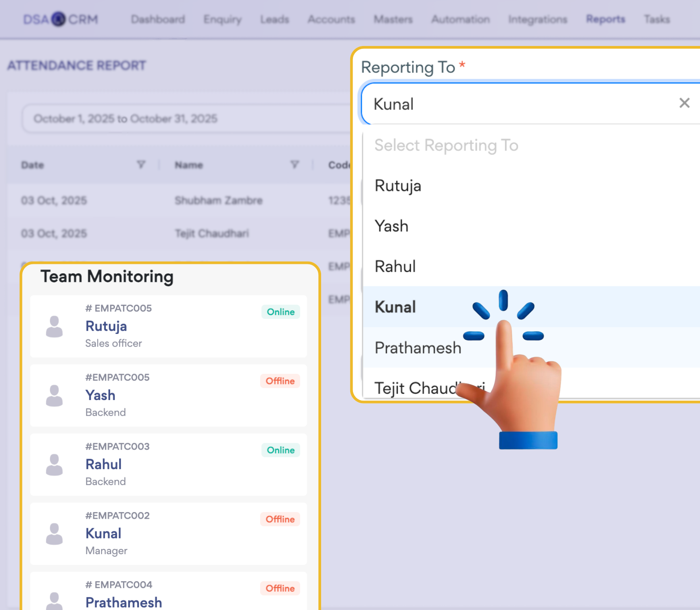Click Rutuja's Online status badge
Screen dimensions: 700x610
[281, 312]
